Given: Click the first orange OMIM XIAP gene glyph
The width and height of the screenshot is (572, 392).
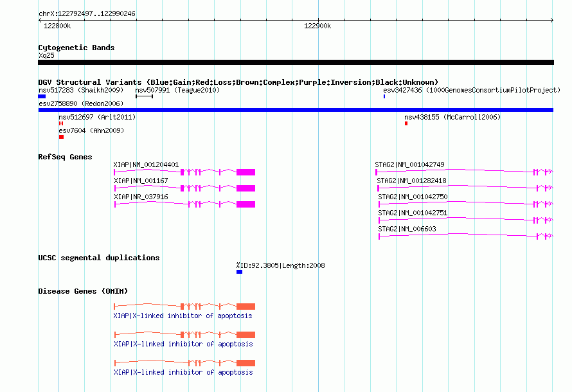Looking at the screenshot, I should click(184, 307).
